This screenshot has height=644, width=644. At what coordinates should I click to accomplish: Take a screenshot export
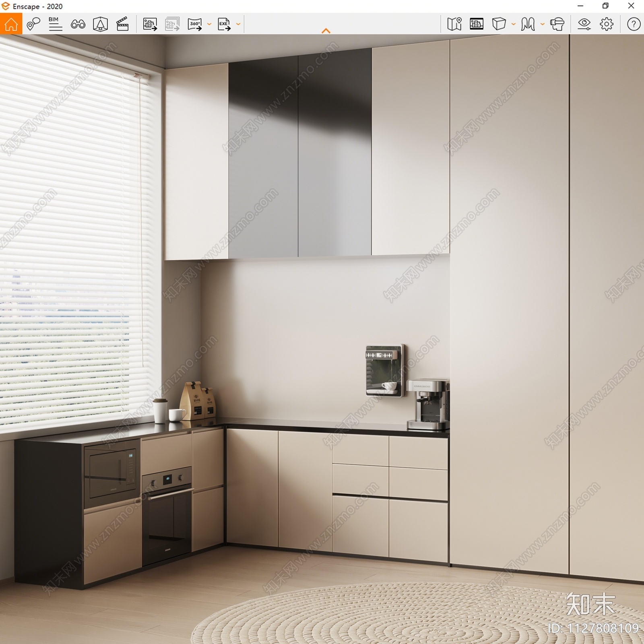tap(150, 24)
